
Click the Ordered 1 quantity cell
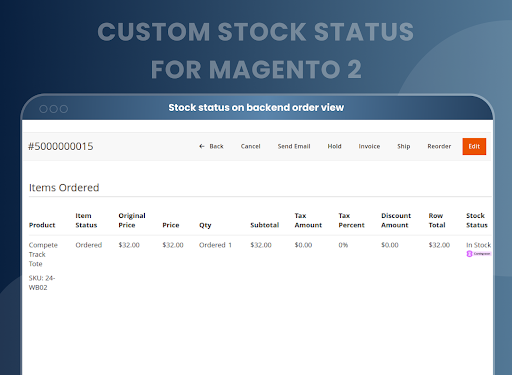tap(215, 245)
